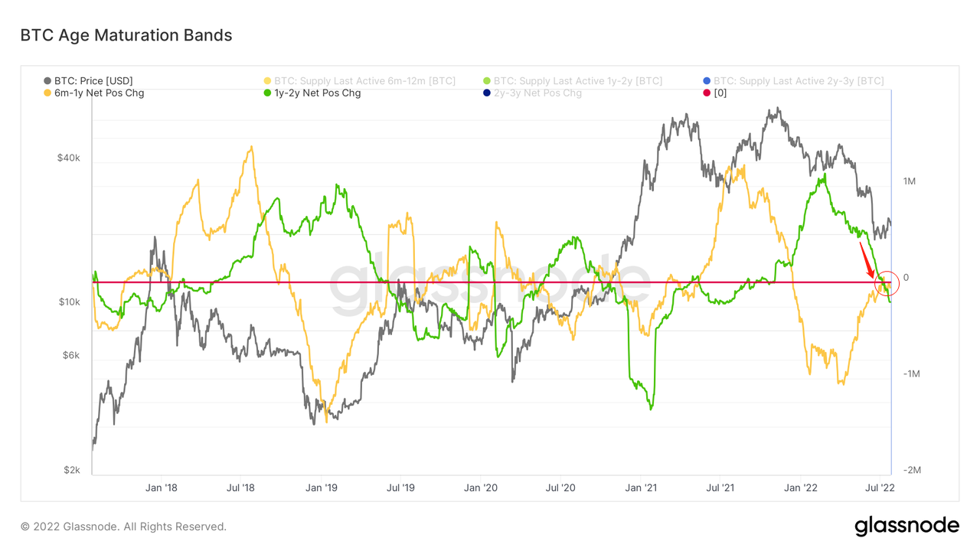Image resolution: width=980 pixels, height=551 pixels.
Task: Click the red circle annotation on chart
Action: click(x=887, y=283)
